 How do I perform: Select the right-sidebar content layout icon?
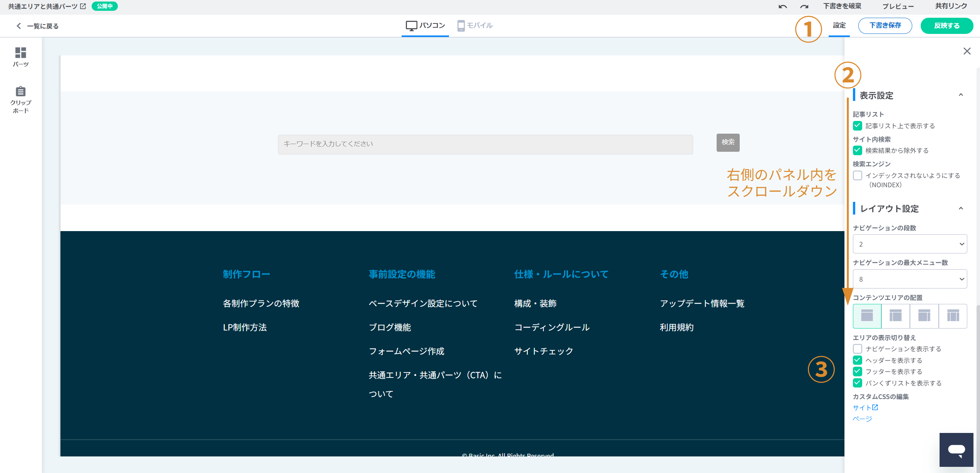point(924,316)
